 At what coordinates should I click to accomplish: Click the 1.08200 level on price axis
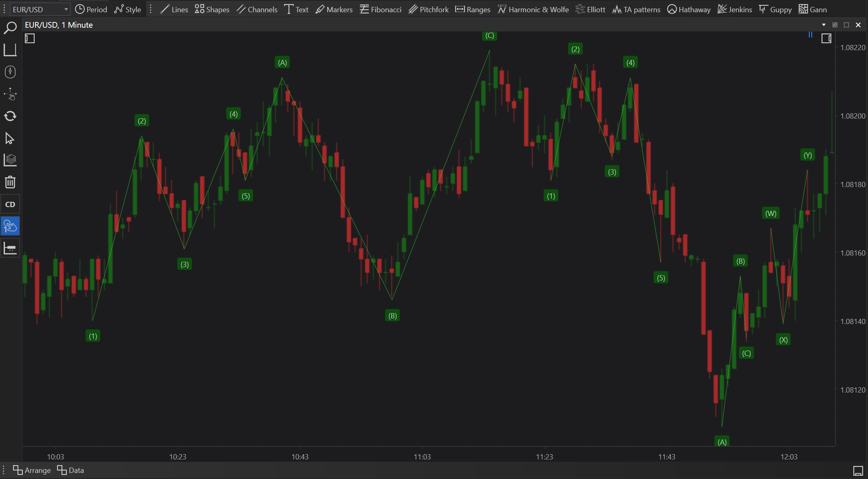coord(853,116)
